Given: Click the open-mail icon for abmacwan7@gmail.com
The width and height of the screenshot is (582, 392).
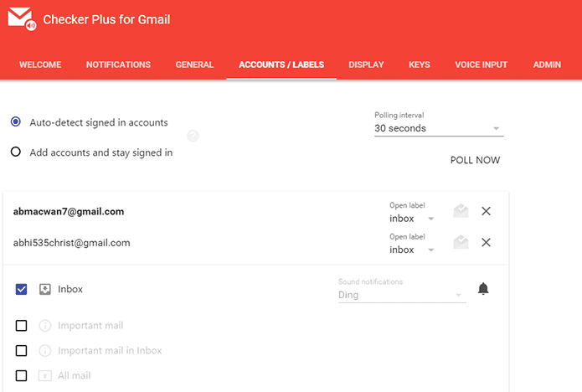Looking at the screenshot, I should point(461,211).
